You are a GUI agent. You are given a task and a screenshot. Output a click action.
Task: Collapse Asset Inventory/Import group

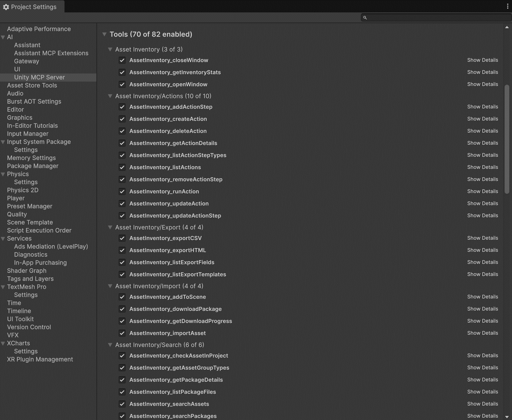(110, 286)
